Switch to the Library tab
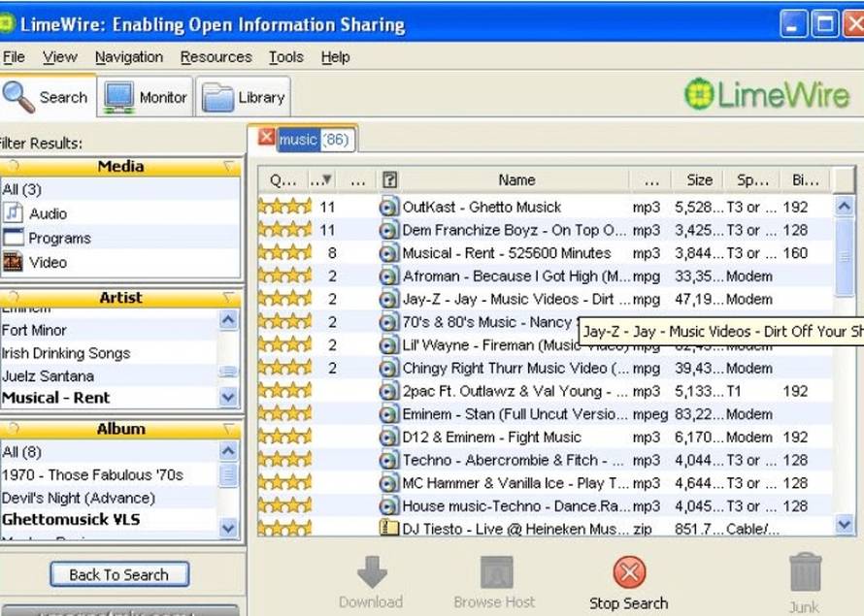 pos(245,97)
